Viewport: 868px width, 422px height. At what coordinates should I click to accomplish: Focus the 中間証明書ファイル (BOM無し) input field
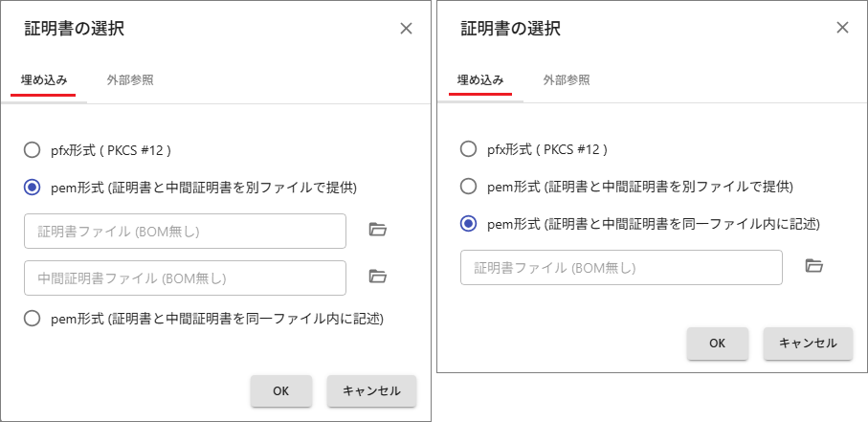click(x=186, y=278)
